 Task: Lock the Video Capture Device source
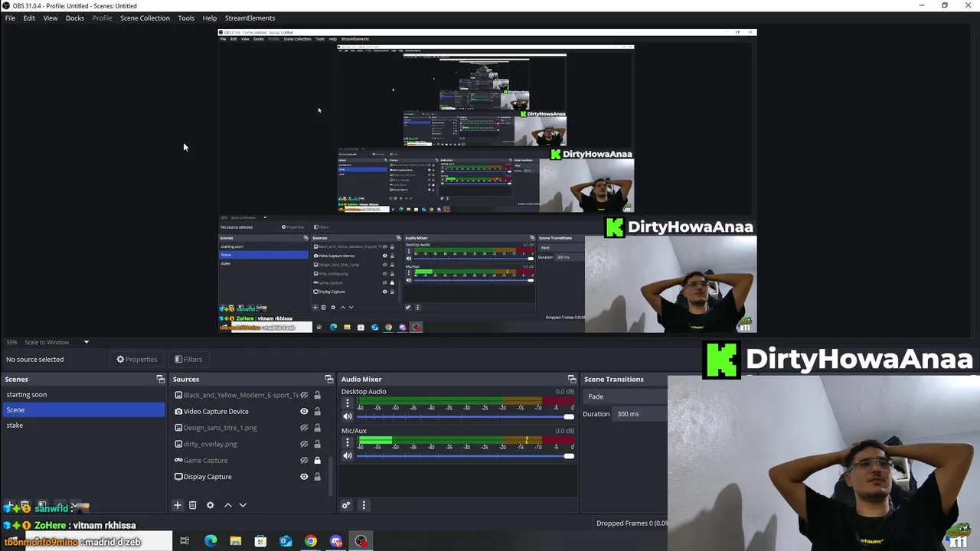pos(317,411)
